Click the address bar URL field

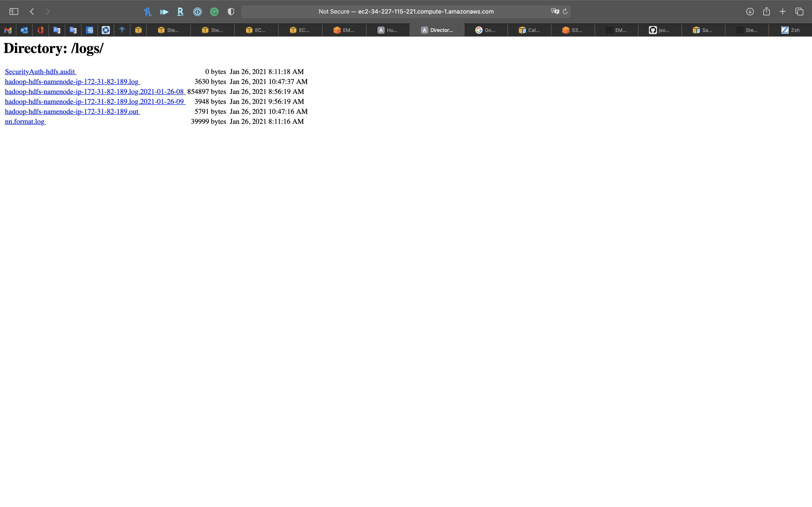click(406, 12)
